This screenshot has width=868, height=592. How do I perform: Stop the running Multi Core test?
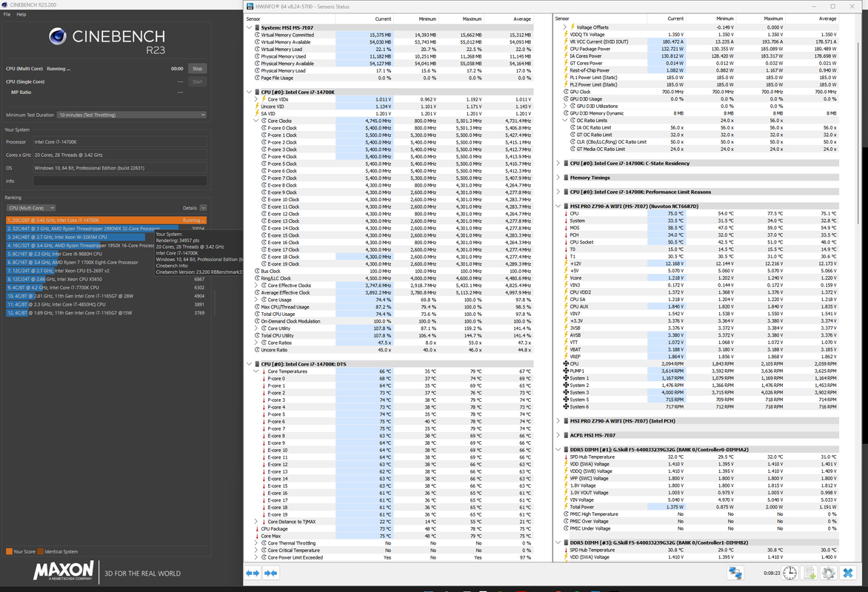coord(197,69)
